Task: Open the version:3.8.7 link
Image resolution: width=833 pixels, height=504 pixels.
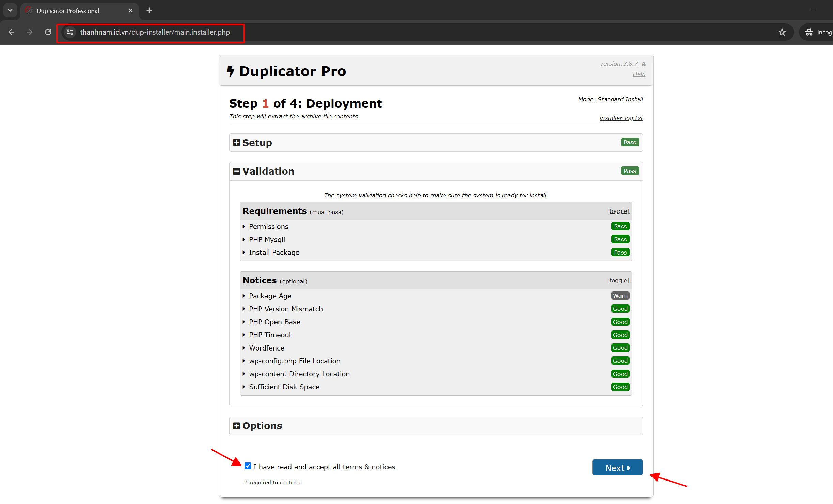Action: tap(619, 64)
